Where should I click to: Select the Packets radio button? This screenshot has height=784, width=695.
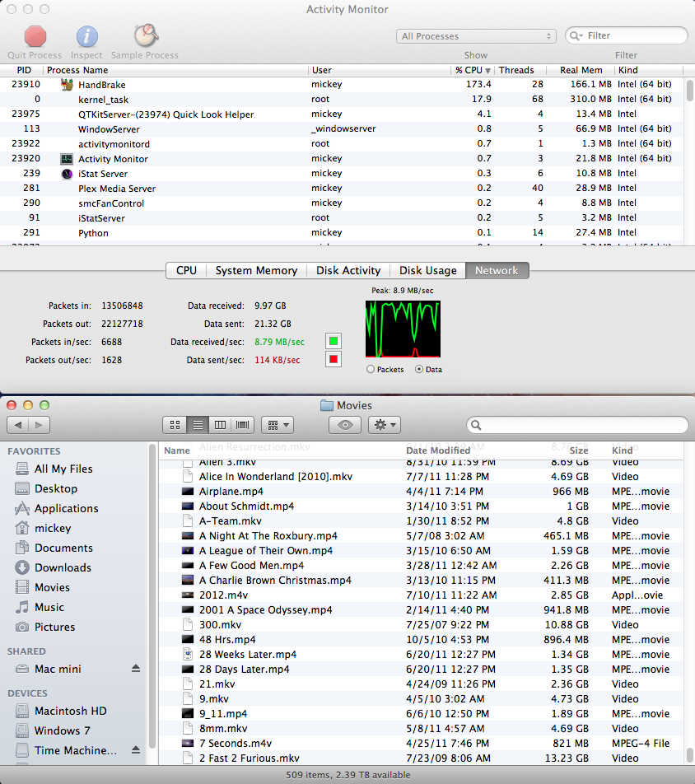(x=371, y=370)
